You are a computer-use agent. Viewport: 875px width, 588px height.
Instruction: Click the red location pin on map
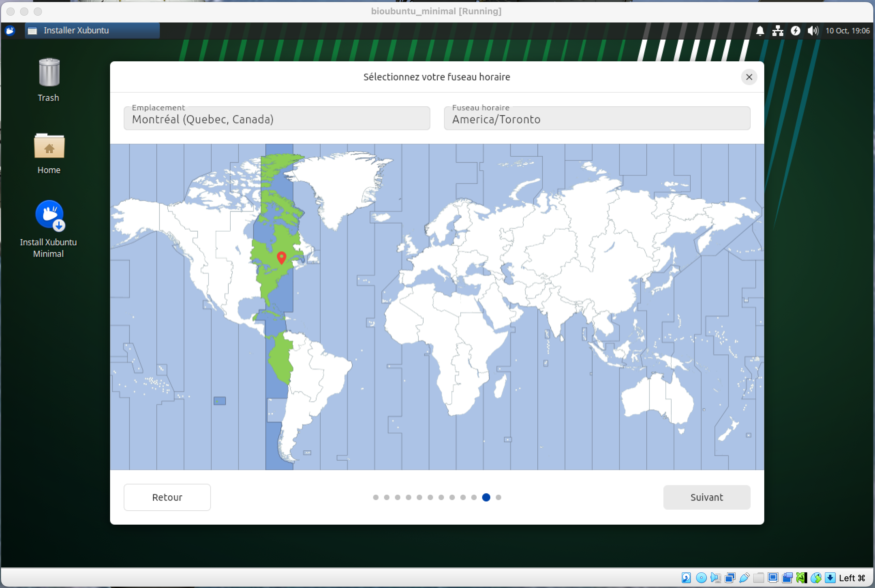281,257
